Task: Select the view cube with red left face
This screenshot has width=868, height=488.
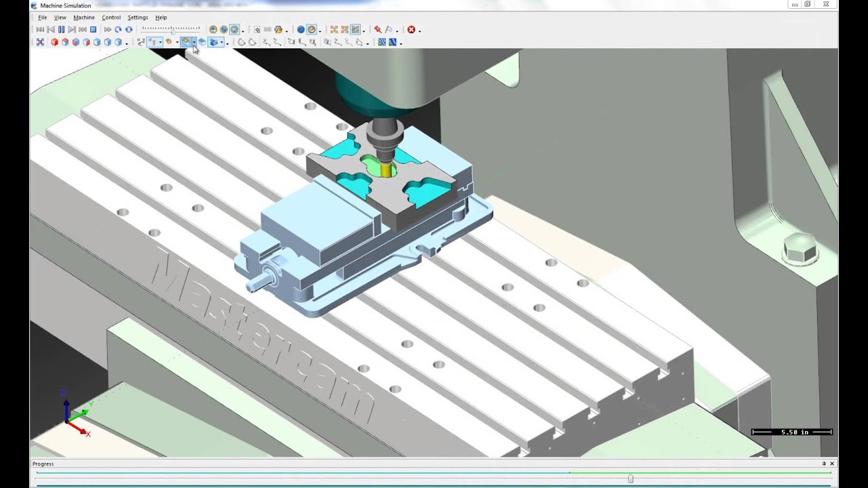Action: [76, 42]
